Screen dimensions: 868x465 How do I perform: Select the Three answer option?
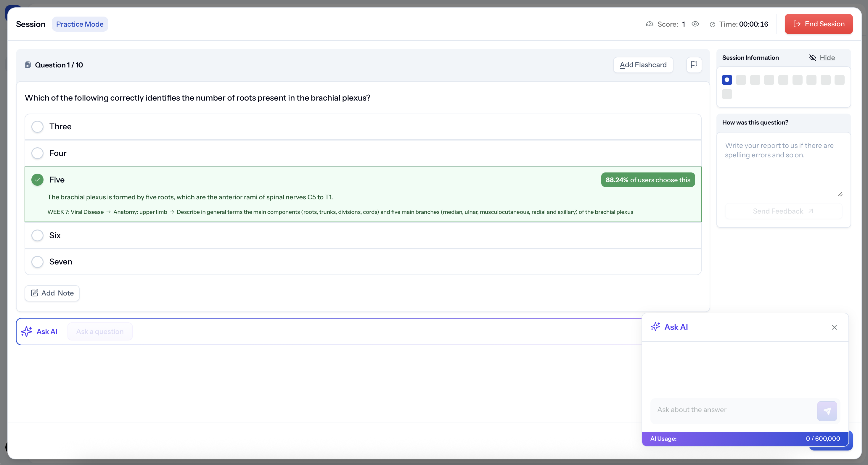pyautogui.click(x=37, y=127)
